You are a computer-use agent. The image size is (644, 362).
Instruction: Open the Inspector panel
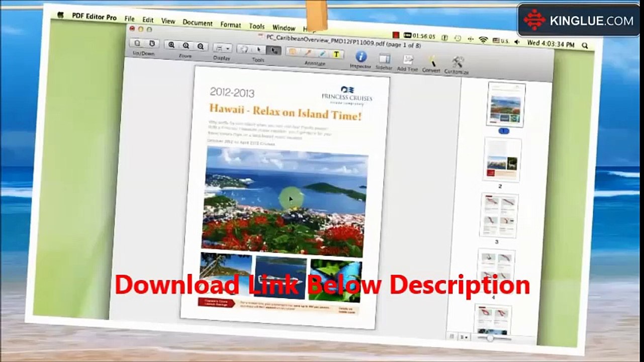pos(360,59)
